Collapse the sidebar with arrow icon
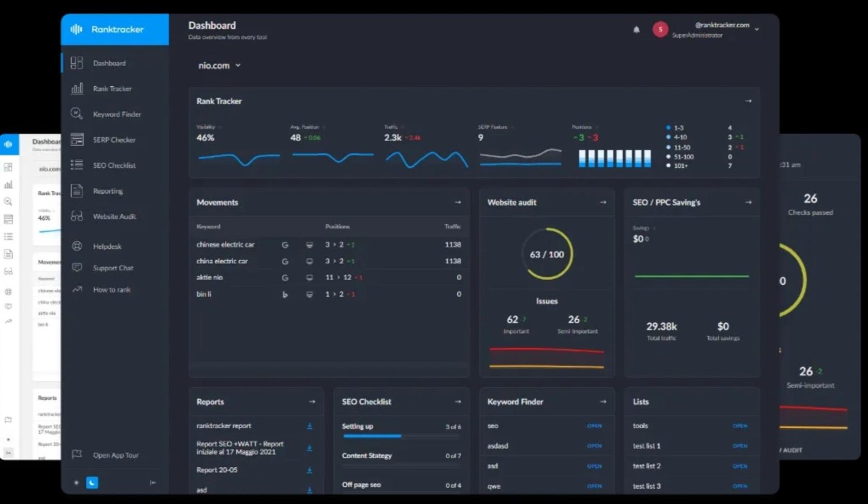Image resolution: width=868 pixels, height=504 pixels. 153,482
